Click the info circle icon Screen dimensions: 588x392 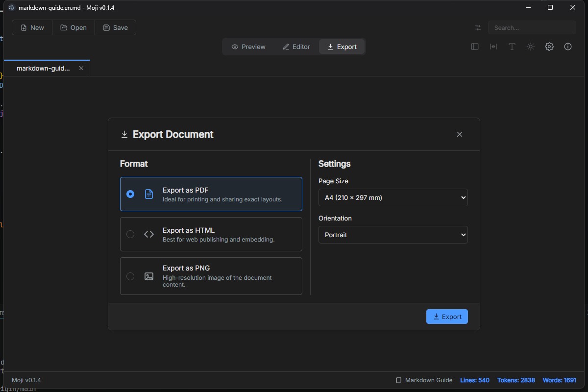click(568, 47)
